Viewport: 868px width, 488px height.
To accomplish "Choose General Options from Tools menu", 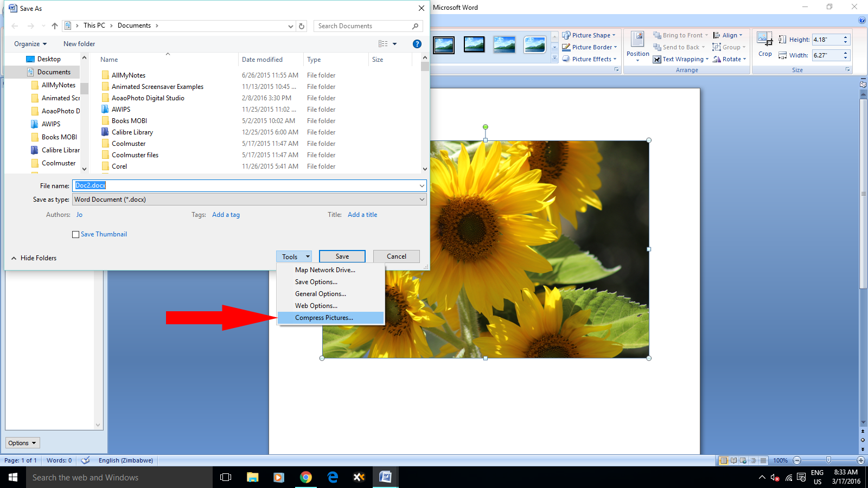I will (320, 294).
